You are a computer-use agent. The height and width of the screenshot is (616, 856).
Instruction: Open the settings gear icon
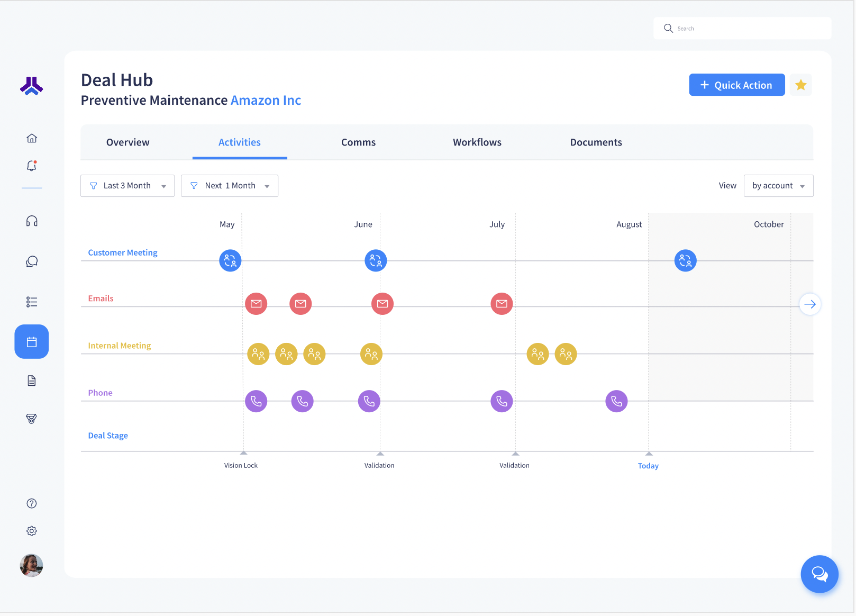31,531
